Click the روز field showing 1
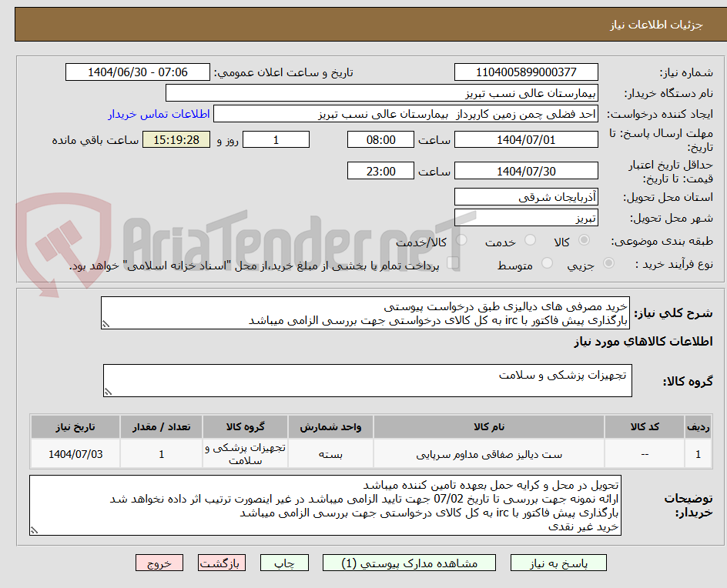This screenshot has width=727, height=588. 276,139
